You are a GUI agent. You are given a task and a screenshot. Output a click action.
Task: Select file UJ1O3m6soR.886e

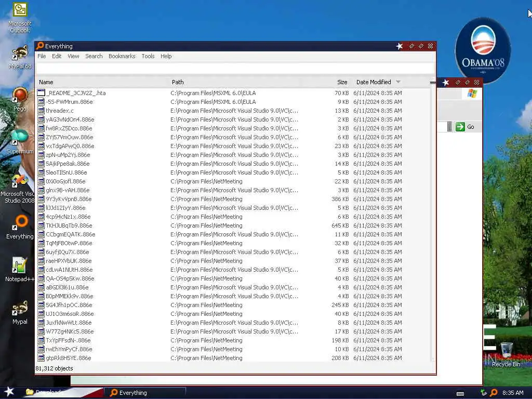pyautogui.click(x=70, y=313)
